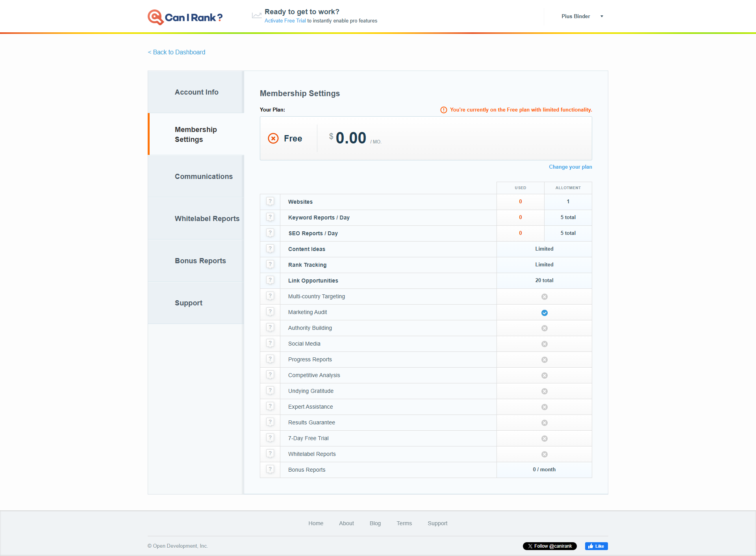Open the Pius Binder user menu

576,17
